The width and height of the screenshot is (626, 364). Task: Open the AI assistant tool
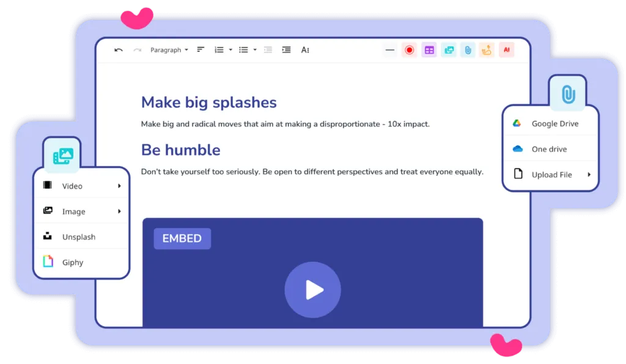coord(506,50)
